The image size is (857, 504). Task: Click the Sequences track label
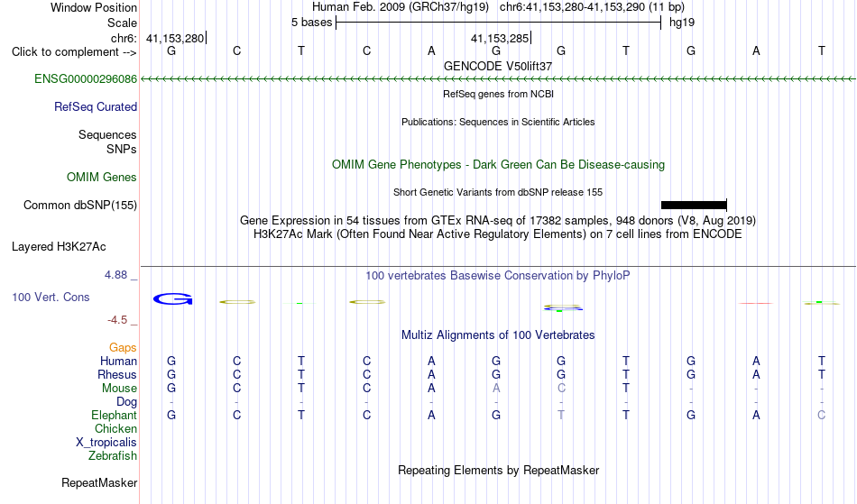point(107,134)
